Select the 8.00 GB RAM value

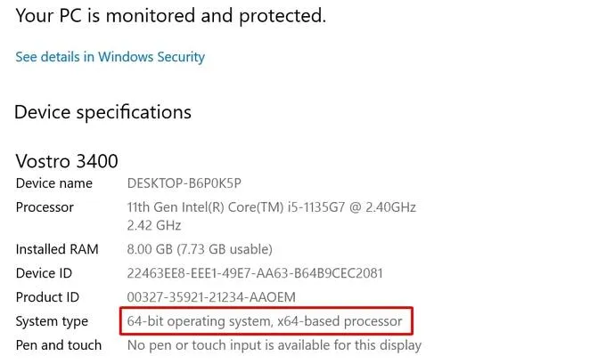(x=200, y=249)
